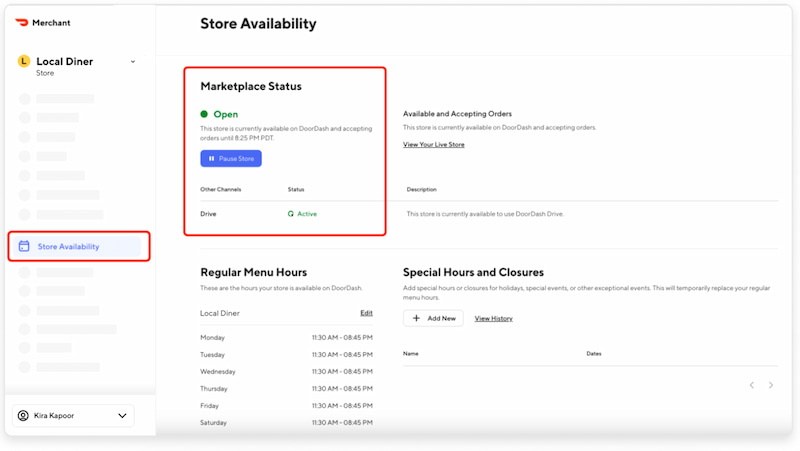
Task: Expand the Local Diner store switcher
Action: [133, 62]
